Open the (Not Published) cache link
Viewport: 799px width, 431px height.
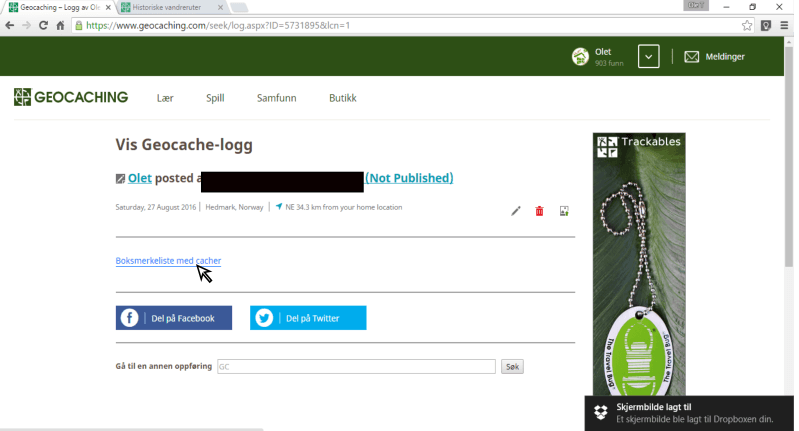409,178
